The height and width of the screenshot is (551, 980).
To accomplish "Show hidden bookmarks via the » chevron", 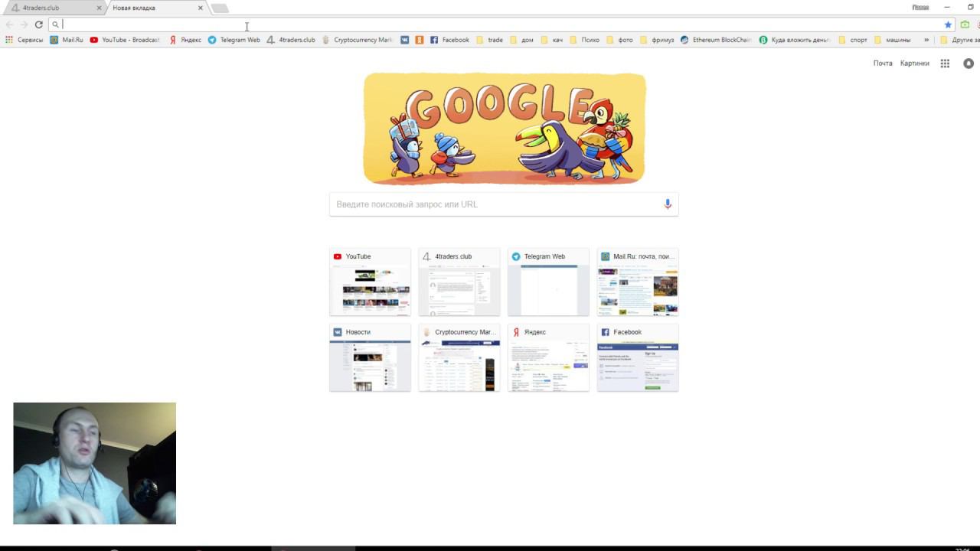I will 926,40.
